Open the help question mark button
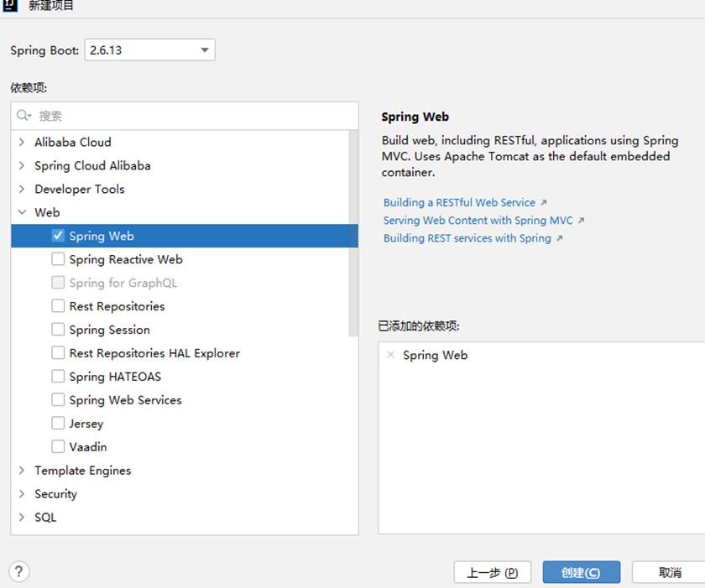The height and width of the screenshot is (588, 705). pos(18,571)
